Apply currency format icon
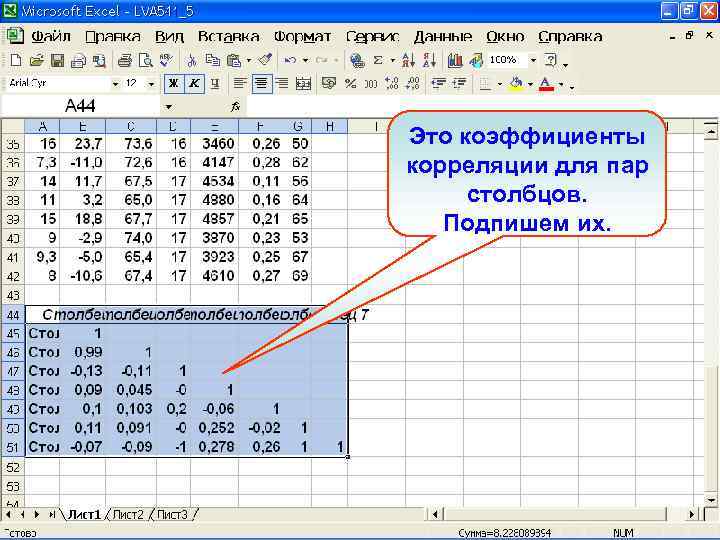This screenshot has width=720, height=540. coord(329,84)
